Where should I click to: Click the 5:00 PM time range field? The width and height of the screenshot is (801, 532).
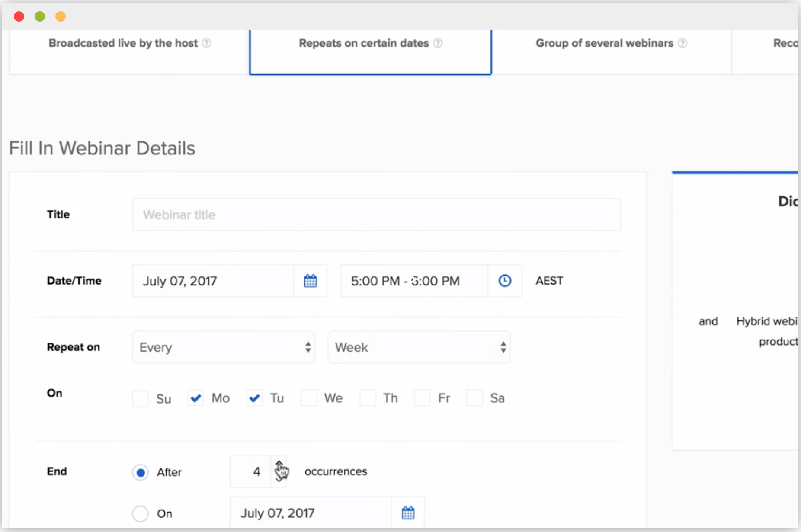coord(413,281)
